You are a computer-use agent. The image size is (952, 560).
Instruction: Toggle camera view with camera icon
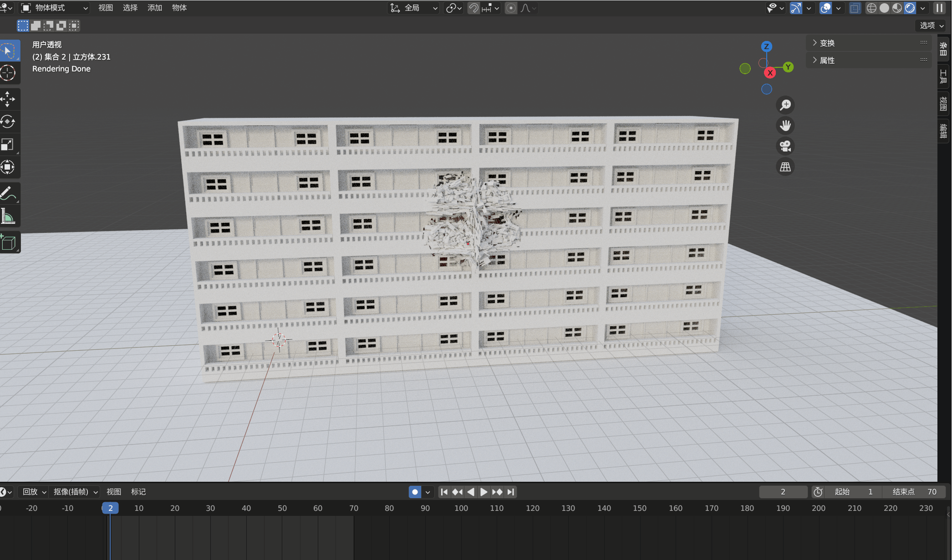(785, 146)
